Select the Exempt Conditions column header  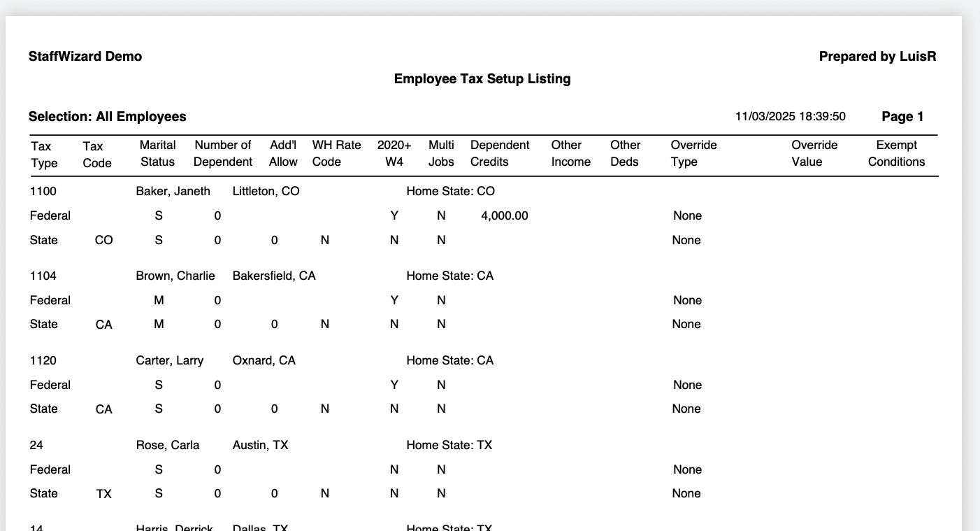[x=896, y=153]
